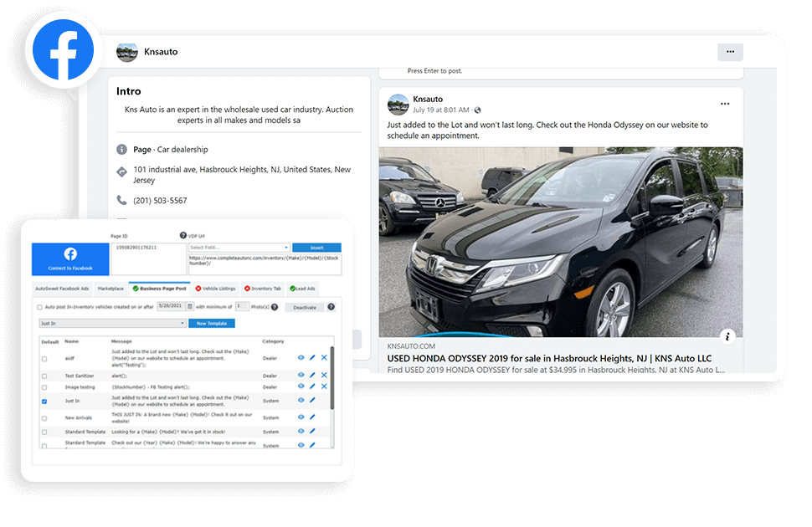
Task: Set New Arrivals as default template
Action: click(x=44, y=418)
